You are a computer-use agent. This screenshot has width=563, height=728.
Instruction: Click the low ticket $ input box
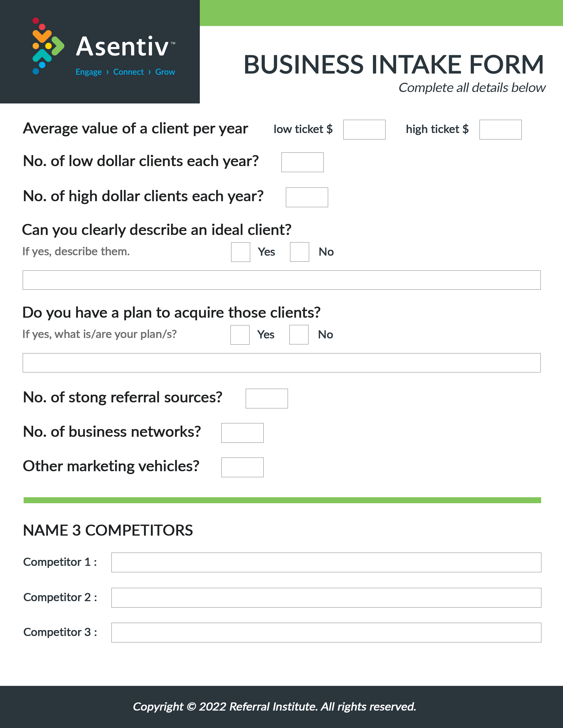pos(364,130)
